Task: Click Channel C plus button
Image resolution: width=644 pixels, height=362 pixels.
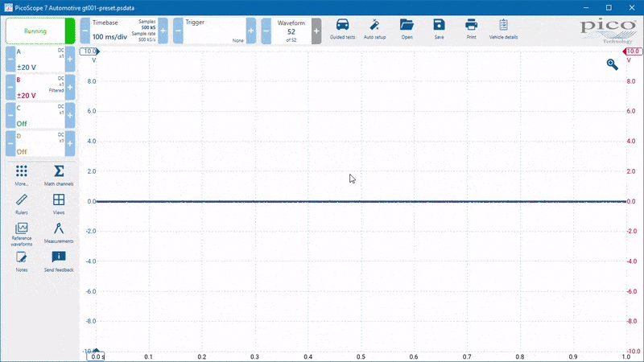Action: (x=70, y=115)
